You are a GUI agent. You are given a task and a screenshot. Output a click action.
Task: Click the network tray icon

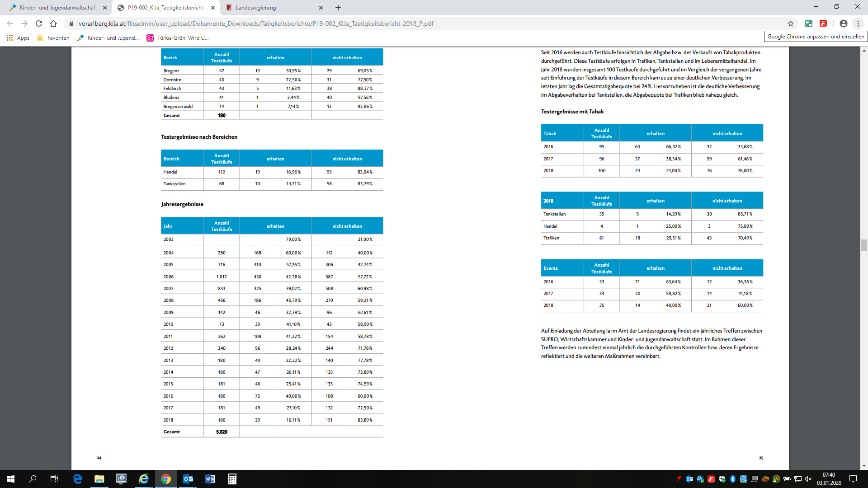(x=797, y=479)
